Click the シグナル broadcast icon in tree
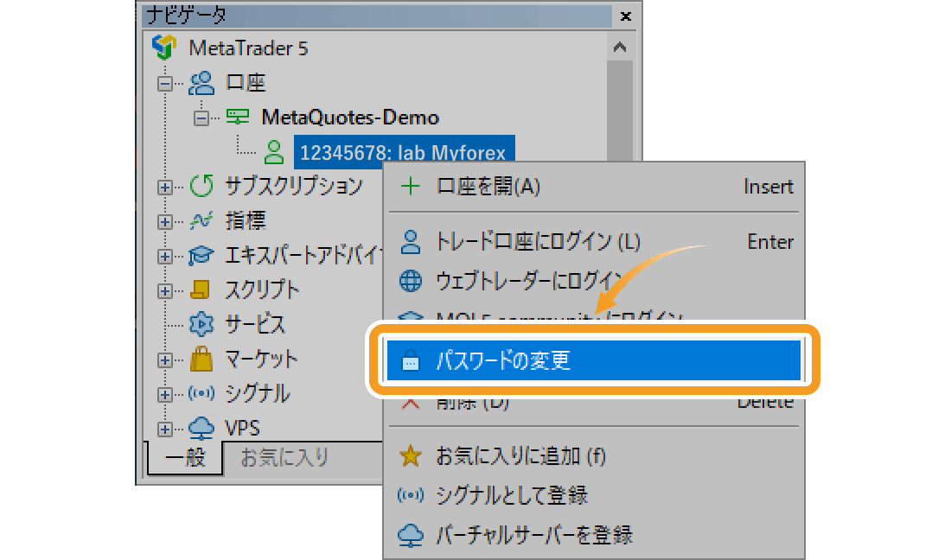 [201, 393]
